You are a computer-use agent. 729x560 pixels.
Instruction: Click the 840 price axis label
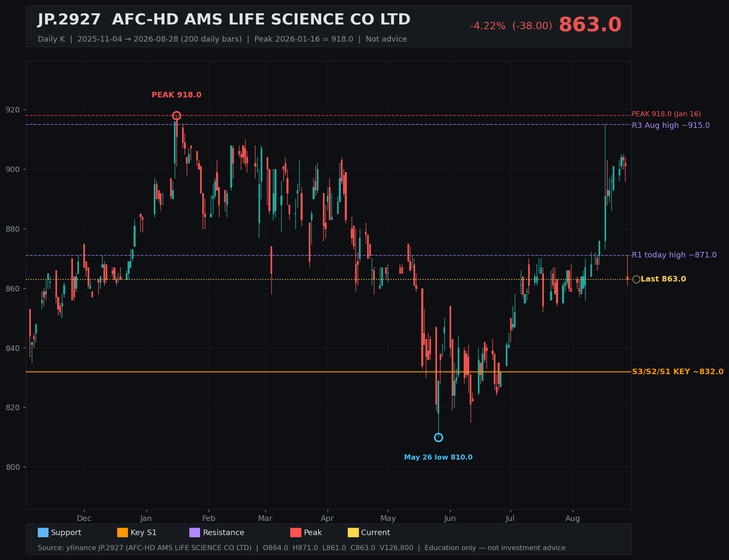13,348
